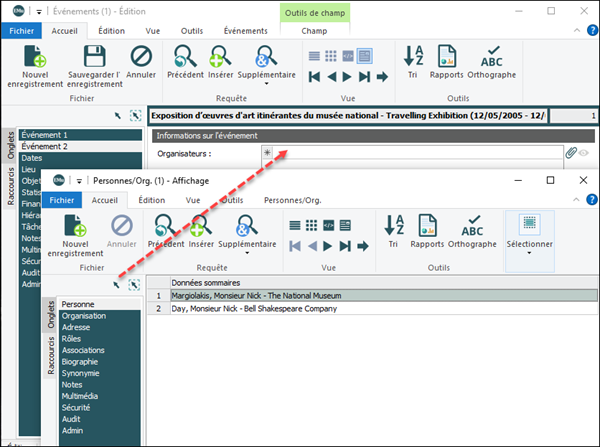Run Orthographe spell check in Événements ribbon
600x447 pixels.
(x=491, y=56)
